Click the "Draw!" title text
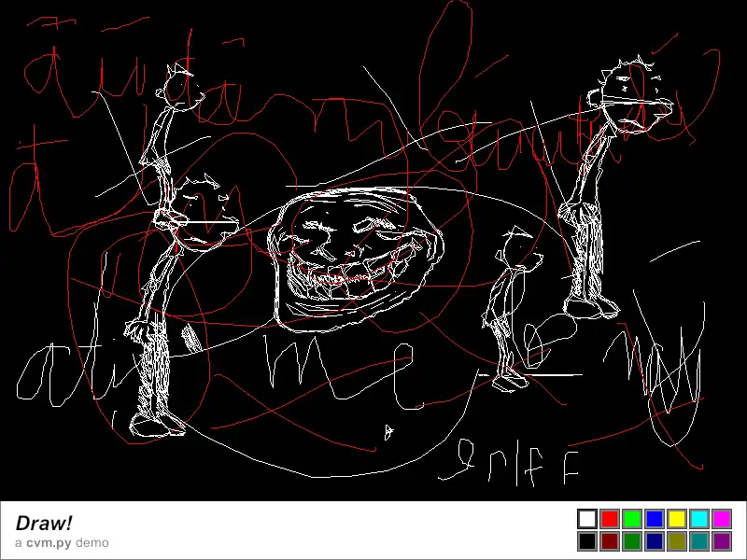Screen dimensions: 747x560 pyautogui.click(x=44, y=524)
